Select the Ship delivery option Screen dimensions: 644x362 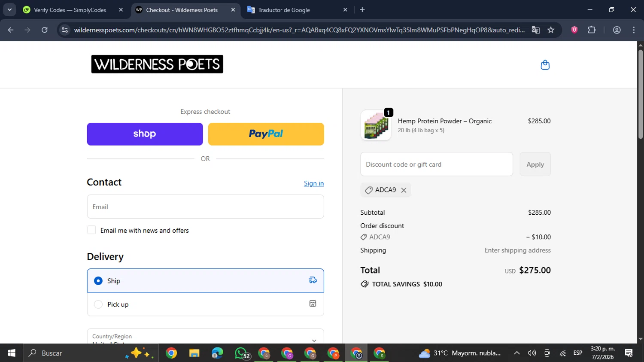[x=205, y=281]
